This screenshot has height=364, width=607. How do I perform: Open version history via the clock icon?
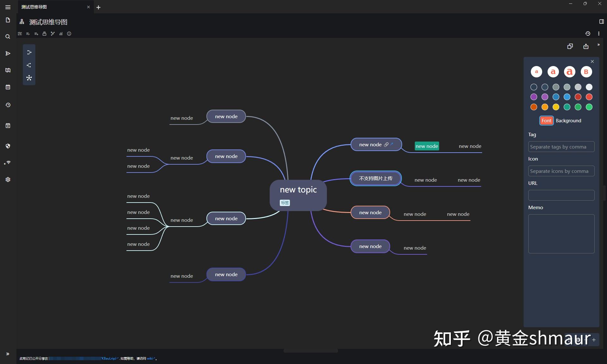point(588,33)
